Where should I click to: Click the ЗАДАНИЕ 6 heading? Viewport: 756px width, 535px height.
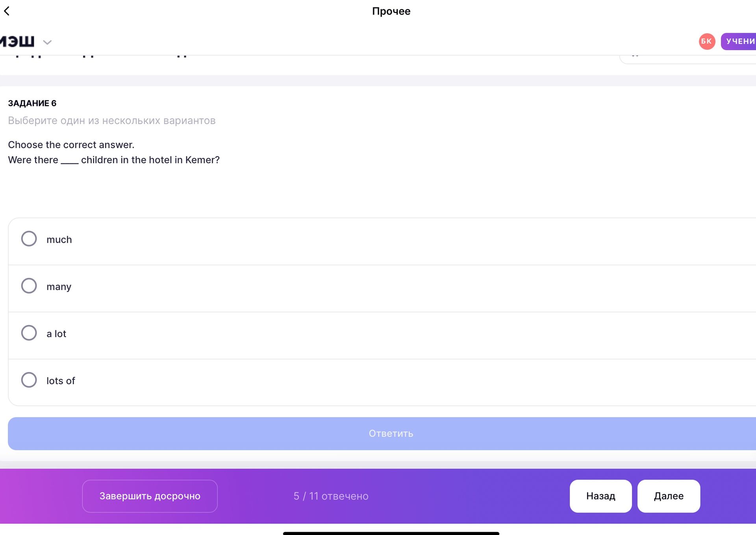point(32,103)
